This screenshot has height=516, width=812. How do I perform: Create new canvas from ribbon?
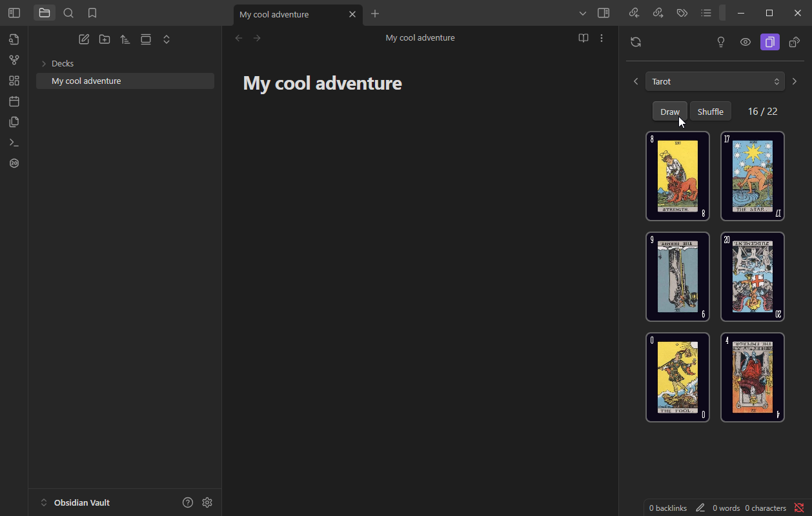(x=14, y=81)
